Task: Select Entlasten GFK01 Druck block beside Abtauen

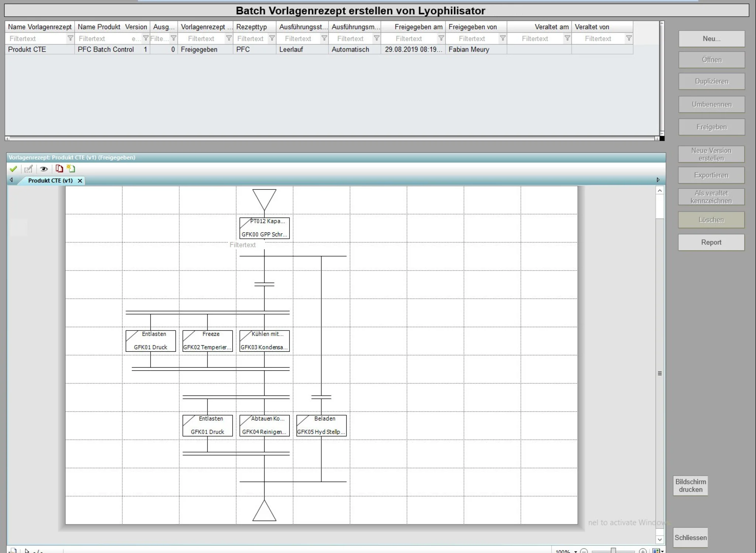Action: pyautogui.click(x=207, y=426)
